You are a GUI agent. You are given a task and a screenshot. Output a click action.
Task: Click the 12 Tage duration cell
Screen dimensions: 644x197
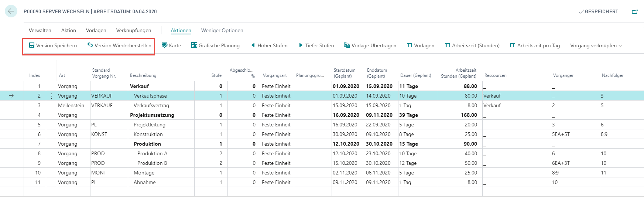(x=418, y=163)
